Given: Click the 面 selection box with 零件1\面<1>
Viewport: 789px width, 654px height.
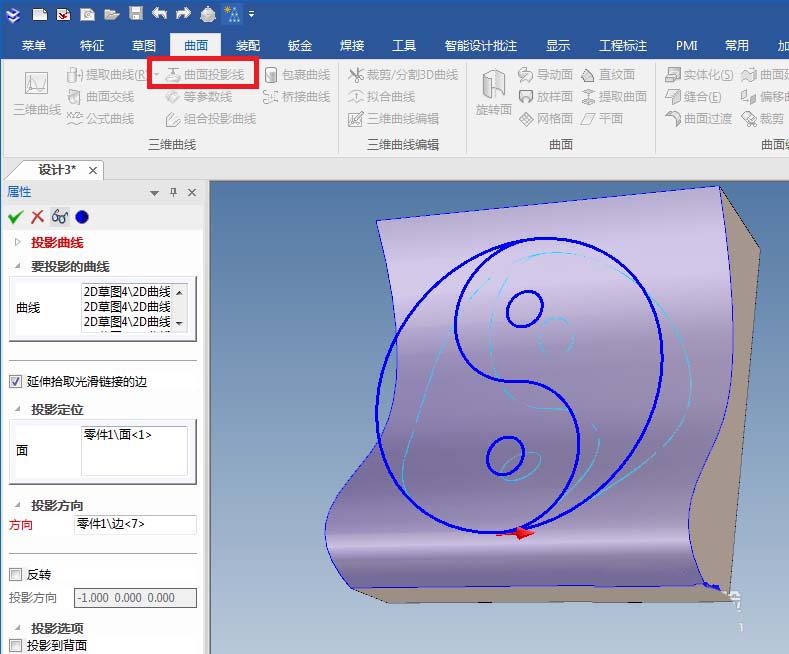Looking at the screenshot, I should click(134, 450).
